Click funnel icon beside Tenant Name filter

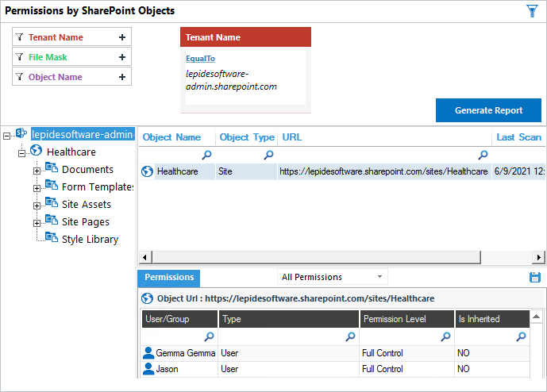click(x=20, y=37)
